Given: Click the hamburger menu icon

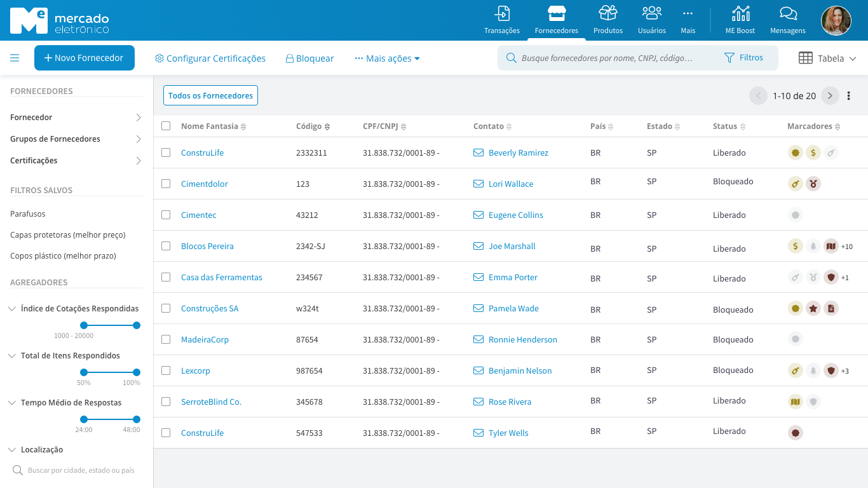Looking at the screenshot, I should pos(15,58).
